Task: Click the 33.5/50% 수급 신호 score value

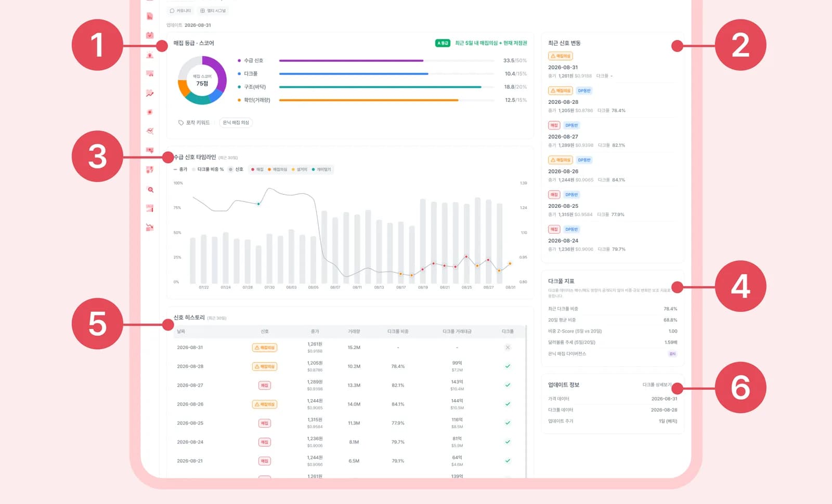Action: [515, 61]
